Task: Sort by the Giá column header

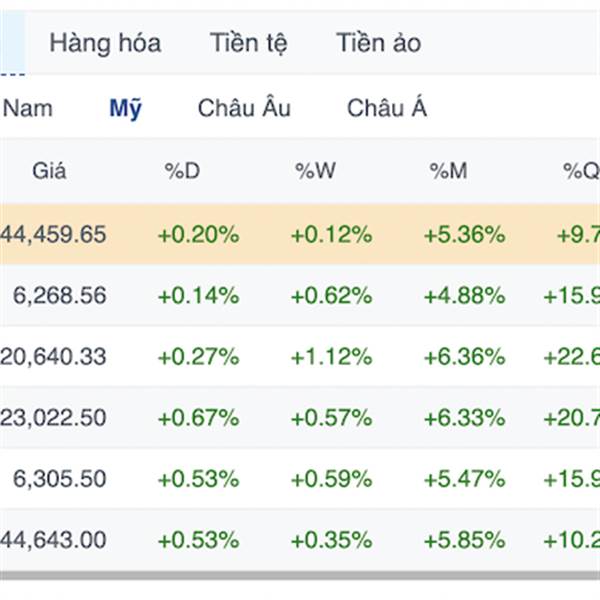Action: click(49, 171)
